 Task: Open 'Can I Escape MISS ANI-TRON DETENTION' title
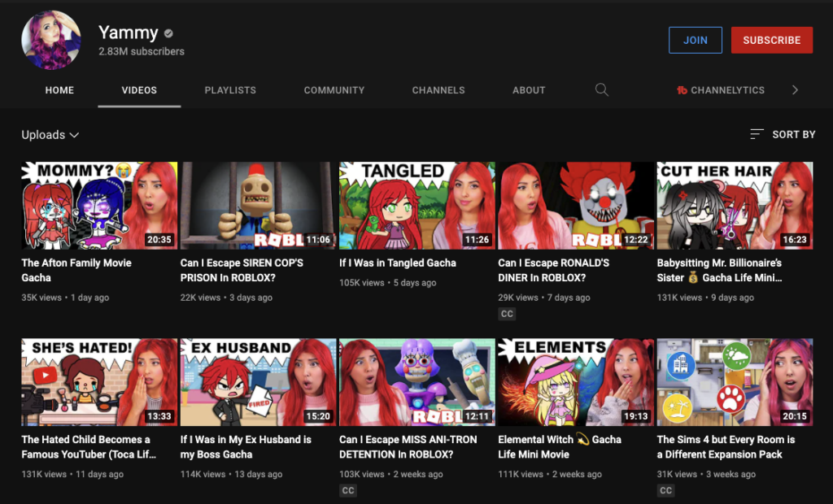(408, 446)
